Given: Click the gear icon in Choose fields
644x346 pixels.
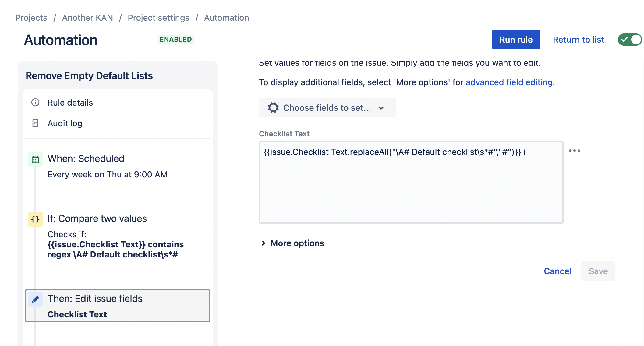Looking at the screenshot, I should pyautogui.click(x=273, y=108).
